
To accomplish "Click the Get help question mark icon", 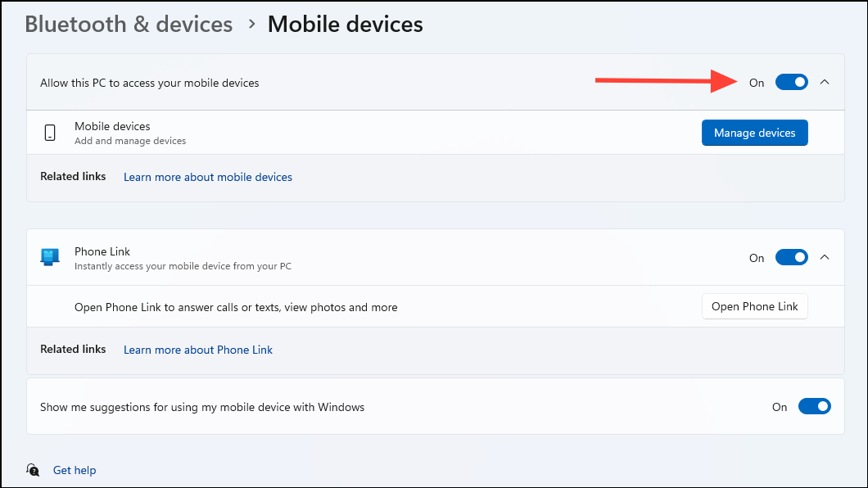I will [x=33, y=470].
